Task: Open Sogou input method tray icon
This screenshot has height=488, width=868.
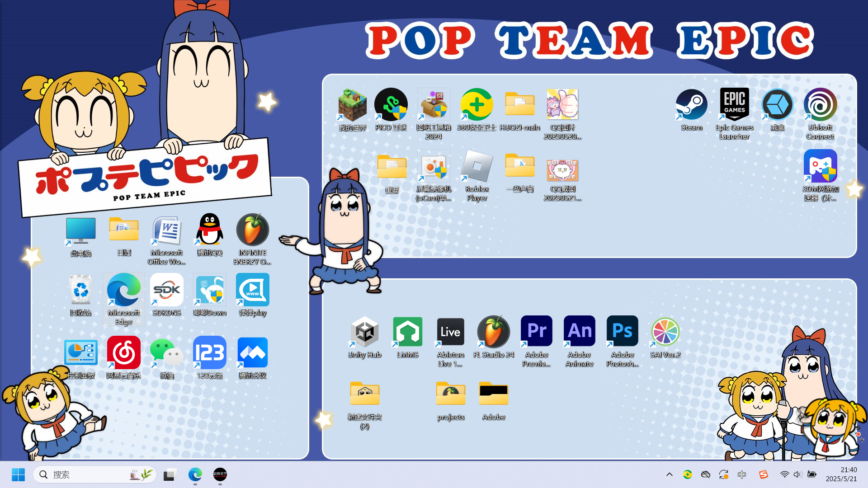Action: click(x=764, y=474)
